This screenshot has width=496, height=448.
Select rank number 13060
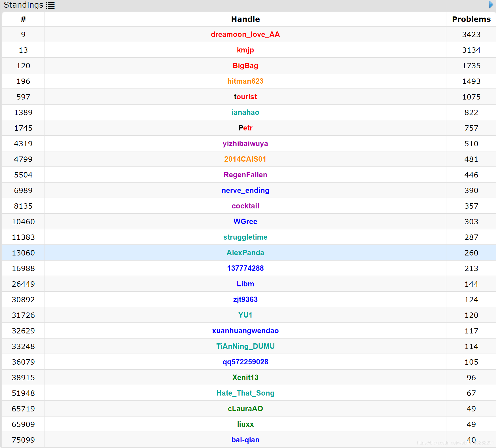[x=23, y=253]
